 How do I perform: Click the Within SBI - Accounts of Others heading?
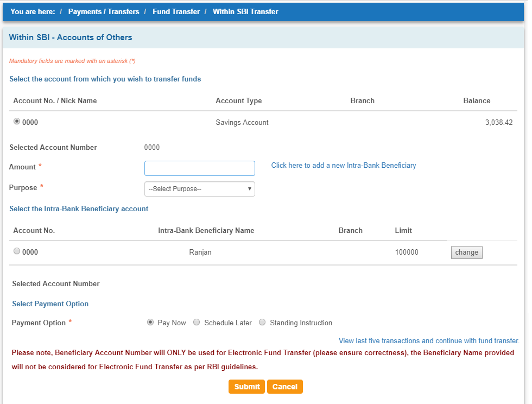[71, 37]
